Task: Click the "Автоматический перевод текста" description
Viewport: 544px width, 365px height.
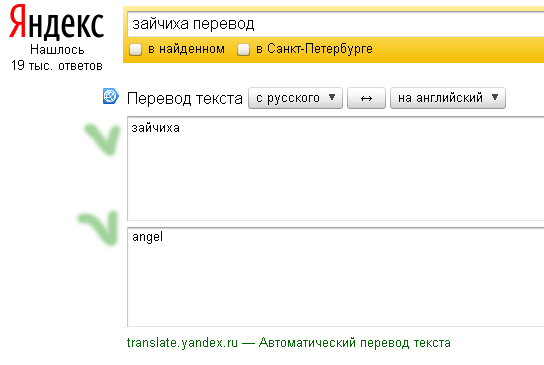Action: point(355,343)
